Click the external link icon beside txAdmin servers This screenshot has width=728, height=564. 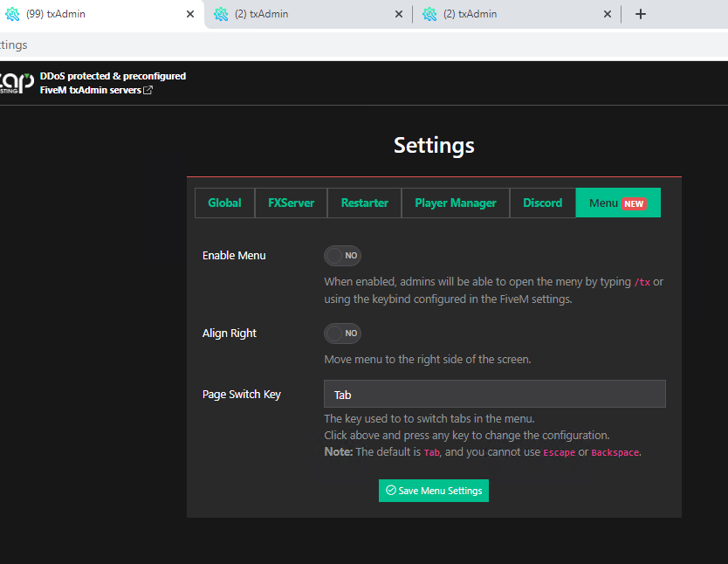tap(148, 90)
